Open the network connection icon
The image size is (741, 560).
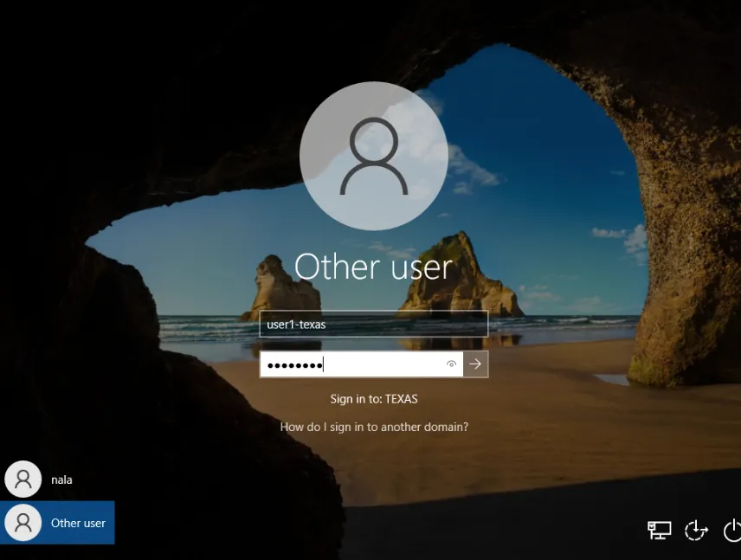pyautogui.click(x=660, y=530)
